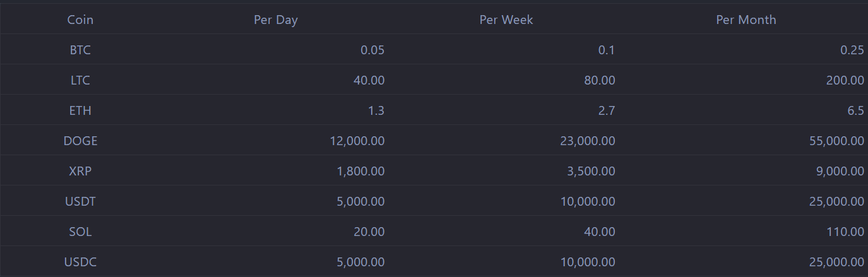The image size is (868, 277).
Task: Select the USDT coin cell
Action: coord(80,201)
